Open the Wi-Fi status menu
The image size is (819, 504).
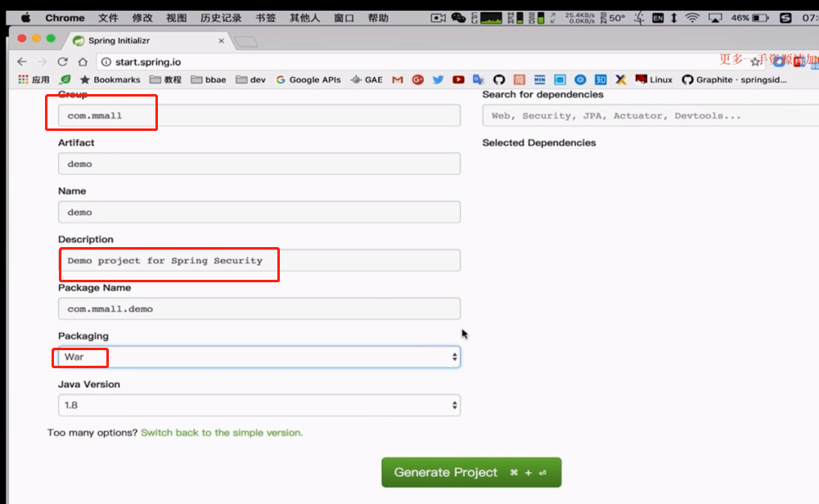tap(692, 18)
